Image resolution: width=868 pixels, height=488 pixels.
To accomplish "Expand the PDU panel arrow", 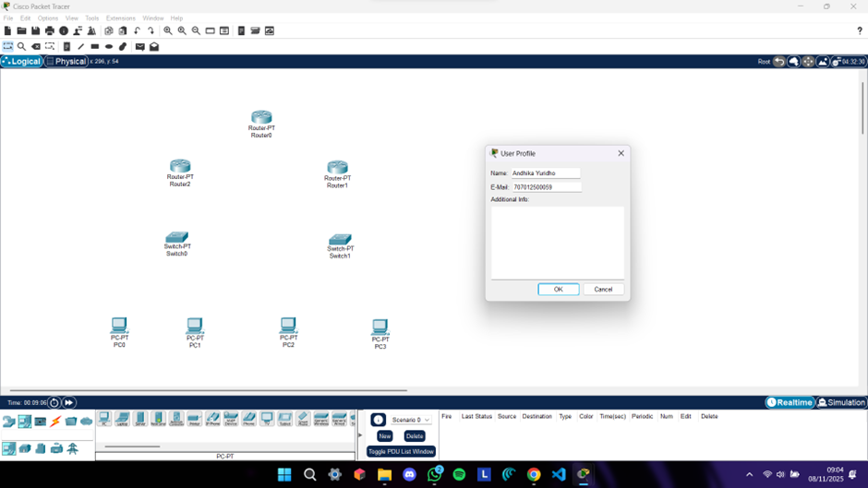I will (360, 435).
